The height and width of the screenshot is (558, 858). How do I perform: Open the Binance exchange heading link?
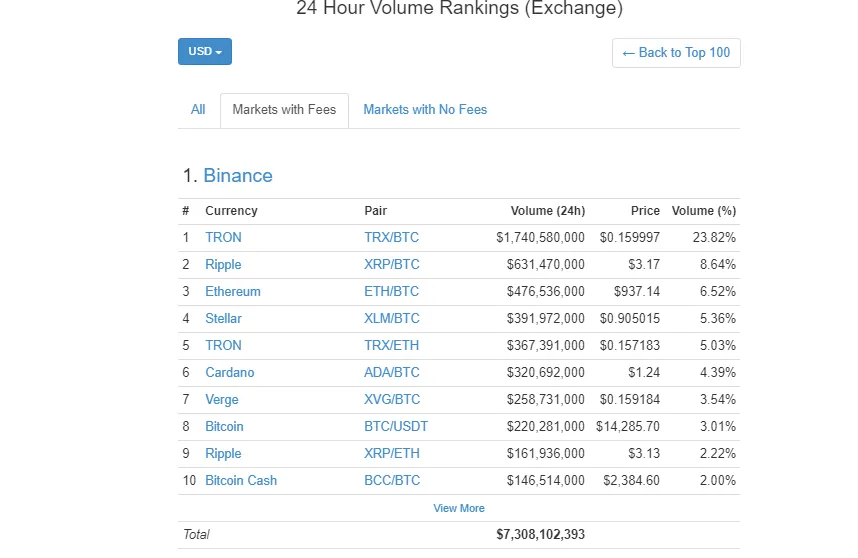(x=238, y=176)
